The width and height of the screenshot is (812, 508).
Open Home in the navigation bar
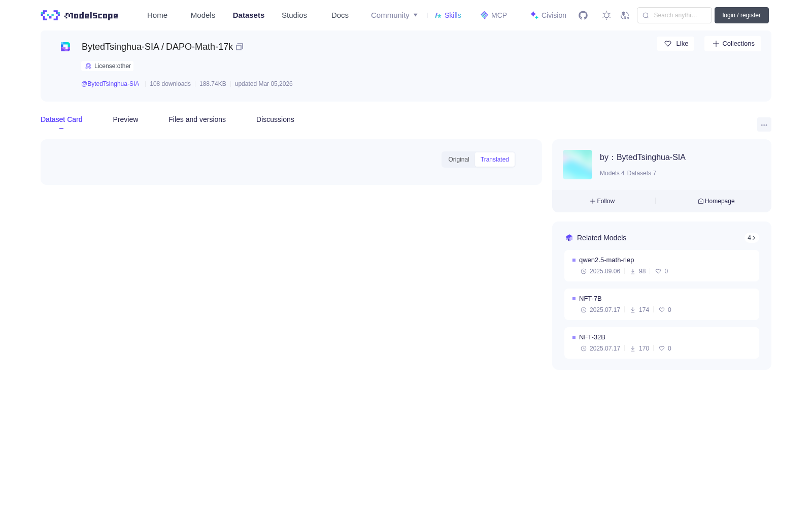tap(157, 15)
